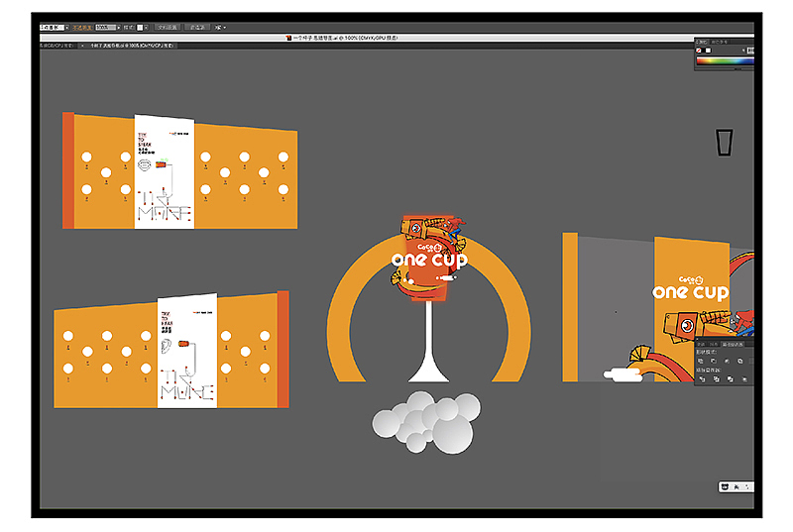Select the none fill swatch in the Color panel
This screenshot has width=793, height=532.
click(699, 51)
